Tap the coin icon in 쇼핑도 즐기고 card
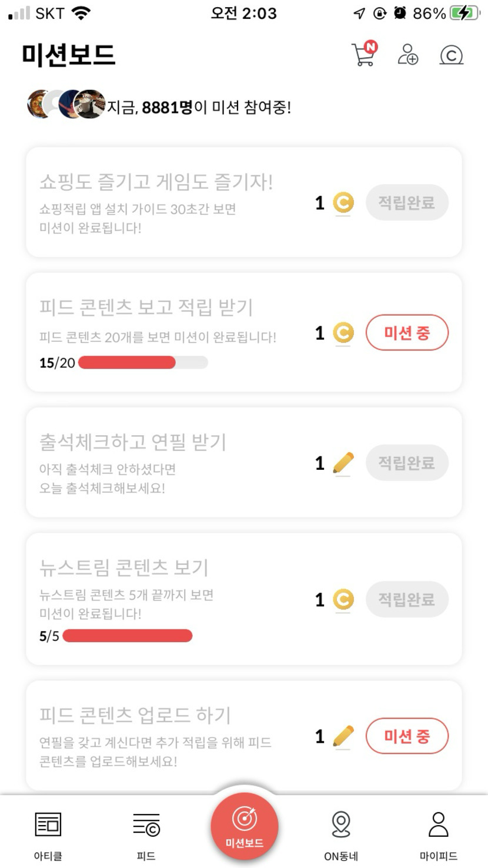Image resolution: width=488 pixels, height=868 pixels. [x=343, y=203]
